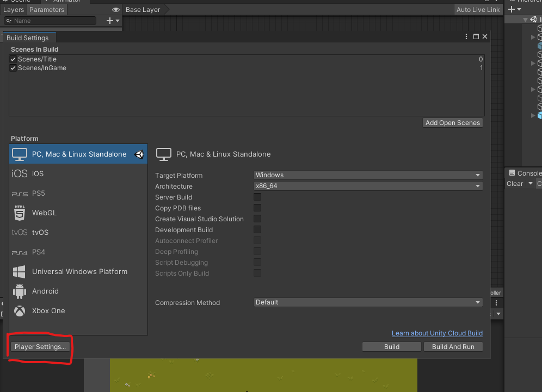Select the Base Layer breadcrumb
This screenshot has height=392, width=542.
(143, 10)
